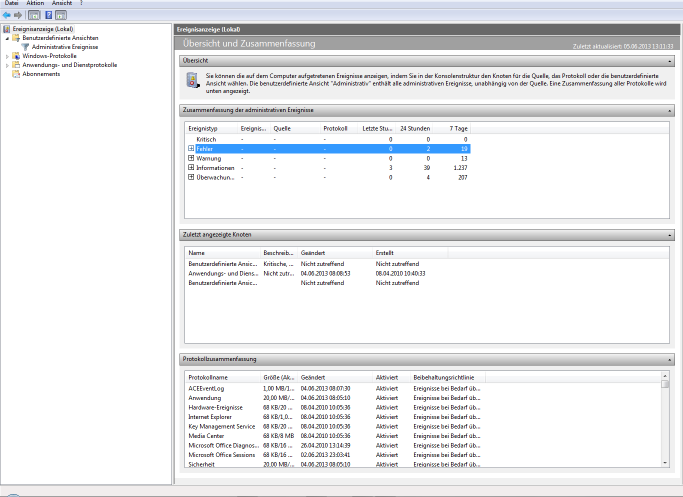This screenshot has width=683, height=497.
Task: Select Administrative Ereignisse in the tree
Action: point(65,47)
